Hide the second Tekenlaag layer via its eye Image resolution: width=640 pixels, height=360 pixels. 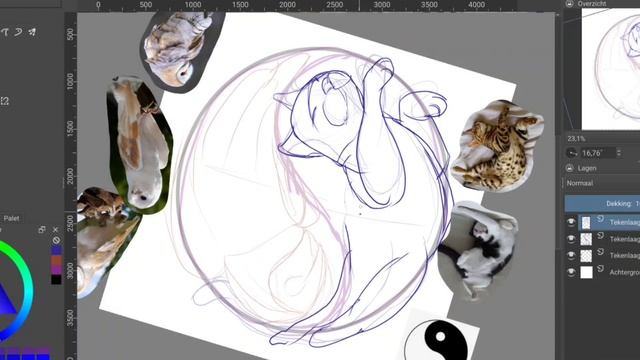571,238
